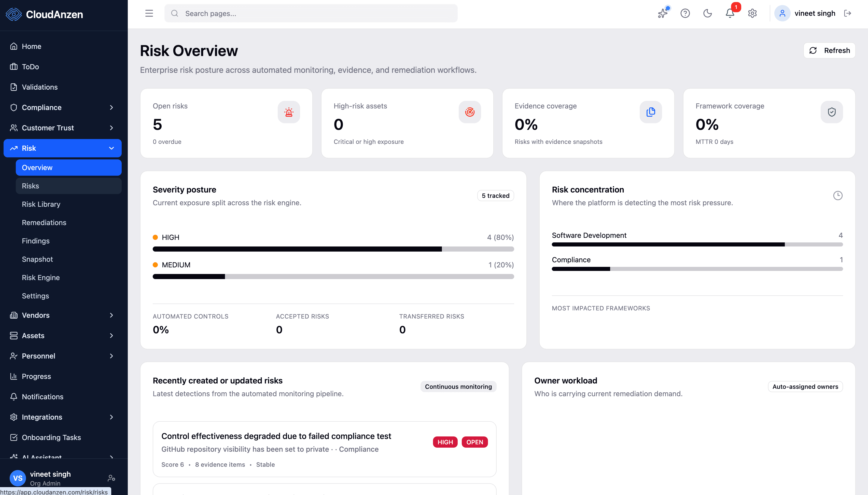Viewport: 868px width, 495px height.
Task: Click the Auto-assigned owners badge
Action: [805, 387]
